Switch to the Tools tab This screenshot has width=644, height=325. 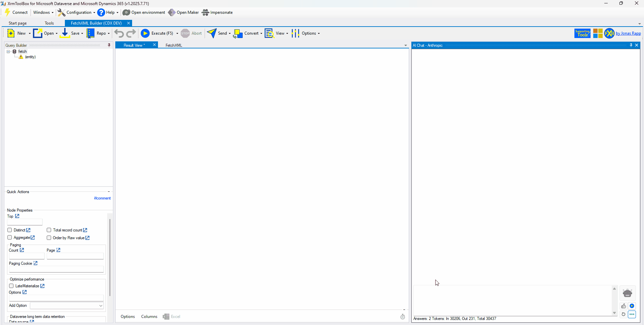click(49, 23)
